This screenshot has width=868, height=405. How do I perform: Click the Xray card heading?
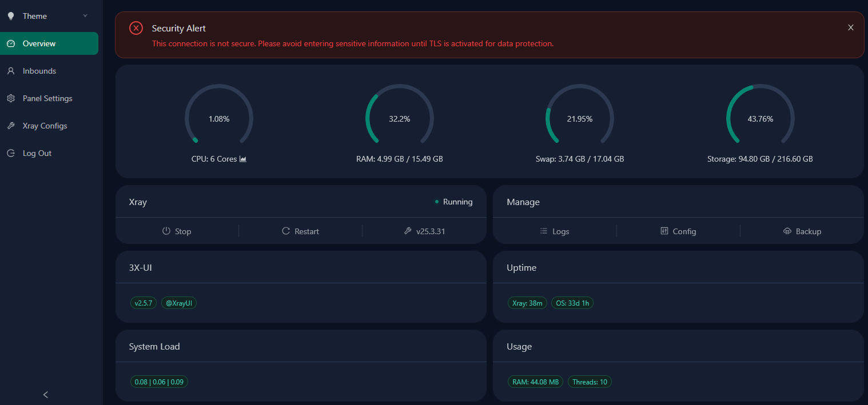(x=138, y=202)
